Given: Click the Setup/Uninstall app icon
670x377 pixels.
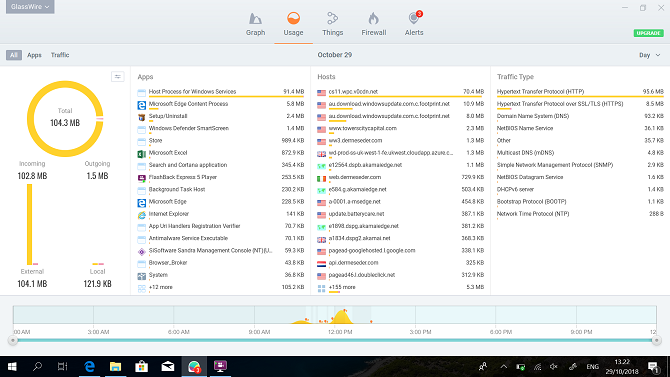Looking at the screenshot, I should 141,117.
